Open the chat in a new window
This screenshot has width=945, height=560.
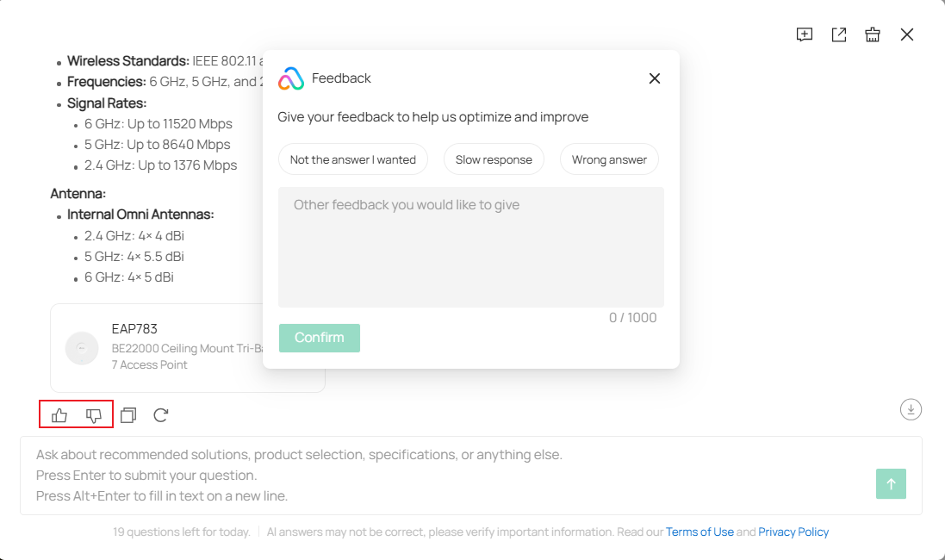coord(838,34)
